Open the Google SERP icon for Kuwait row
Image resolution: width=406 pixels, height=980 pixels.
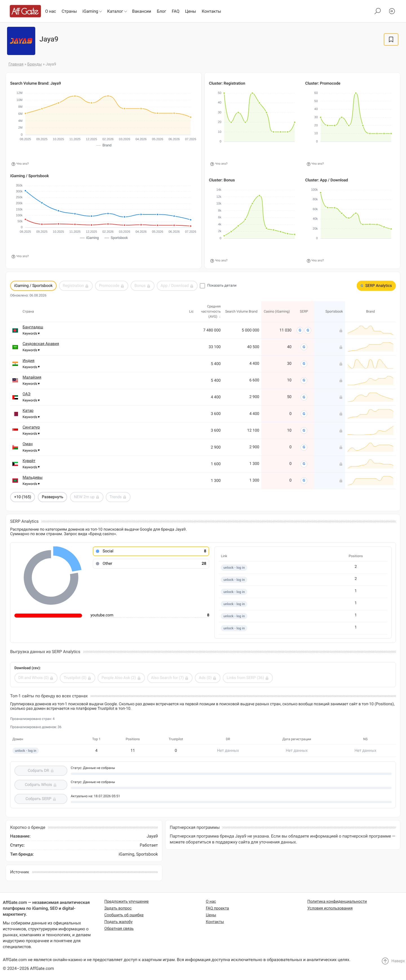click(304, 464)
